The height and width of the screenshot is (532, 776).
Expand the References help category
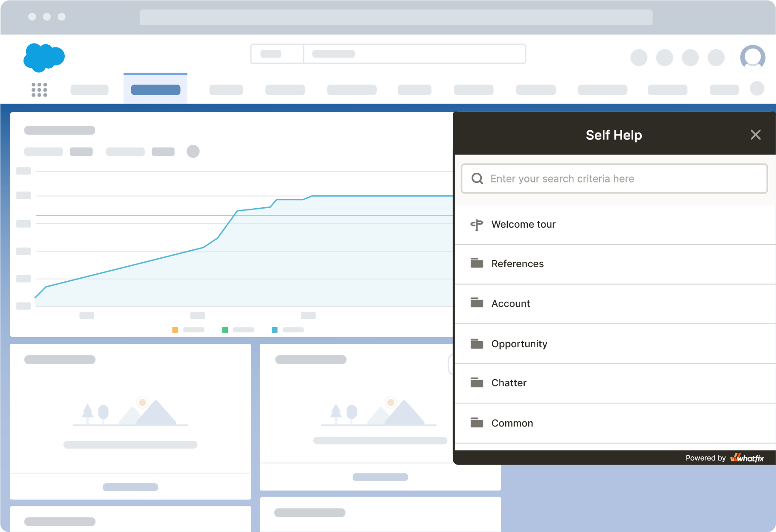coord(517,264)
